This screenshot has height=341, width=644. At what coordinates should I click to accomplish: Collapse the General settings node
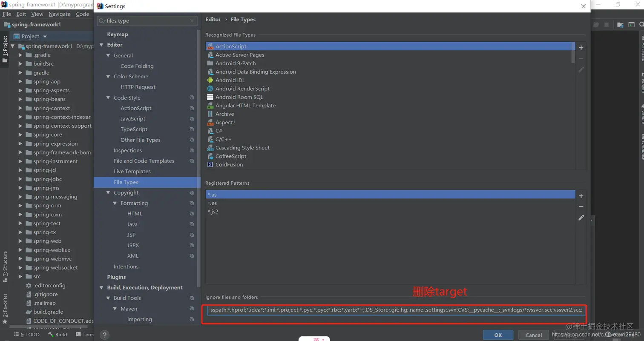click(x=108, y=55)
